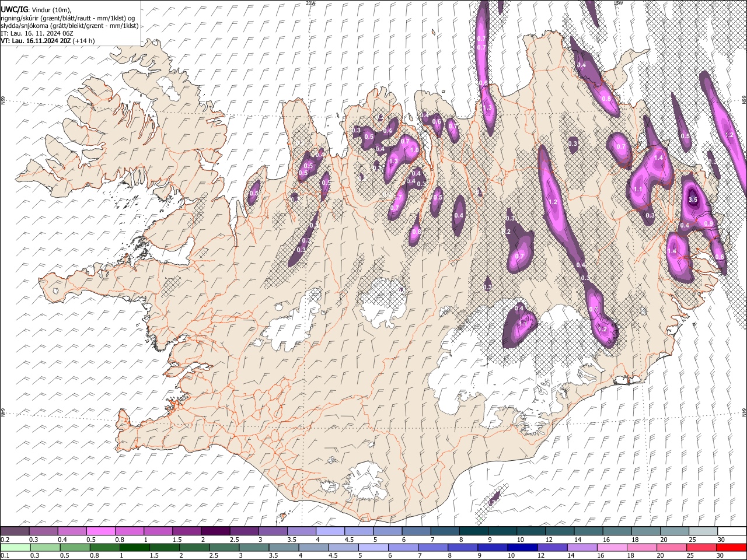747x560 pixels.
Task: Pick the navy blue 10 swatch, lower legend row
Action: 522,547
